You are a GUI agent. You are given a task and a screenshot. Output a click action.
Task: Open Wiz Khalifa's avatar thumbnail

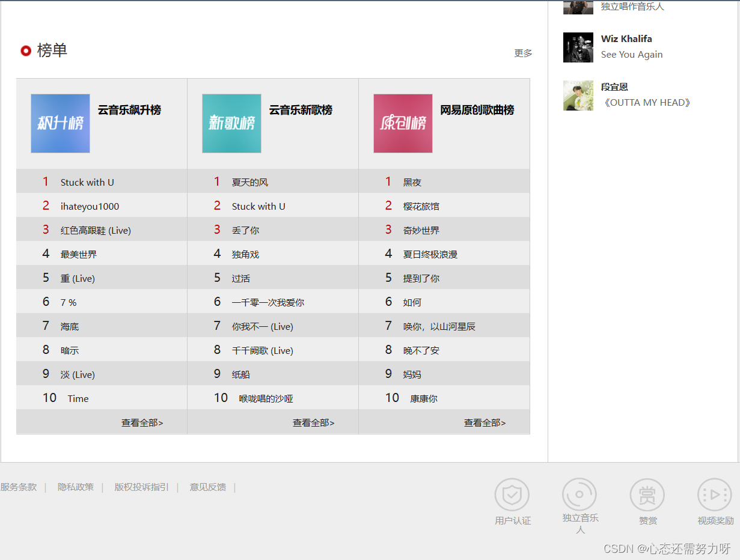pyautogui.click(x=578, y=47)
